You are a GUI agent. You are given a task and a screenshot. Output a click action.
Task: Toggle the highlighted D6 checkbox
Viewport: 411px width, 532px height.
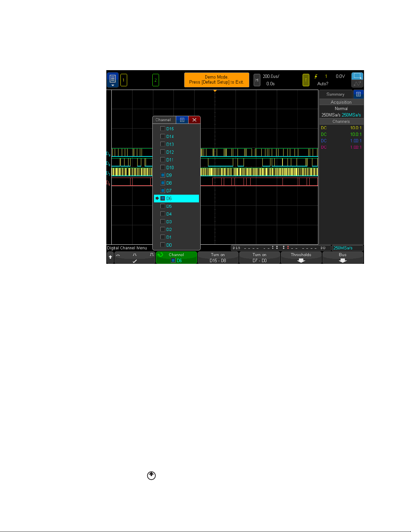tap(163, 198)
